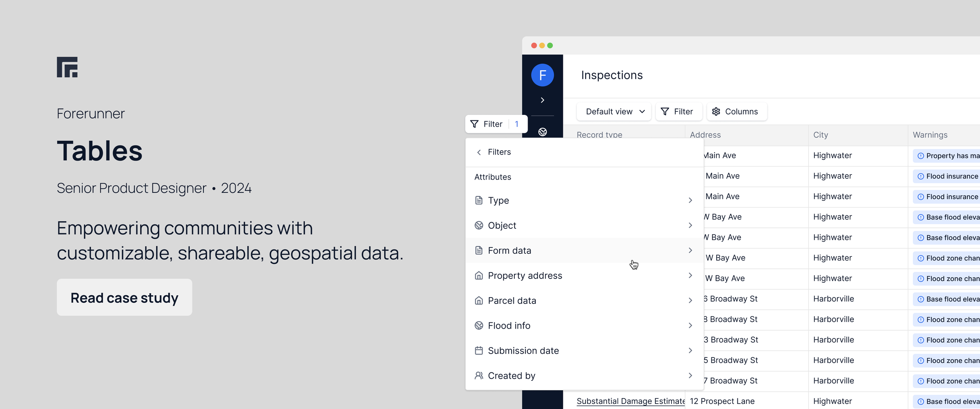
Task: Expand the Submission date row chevron
Action: pyautogui.click(x=690, y=351)
